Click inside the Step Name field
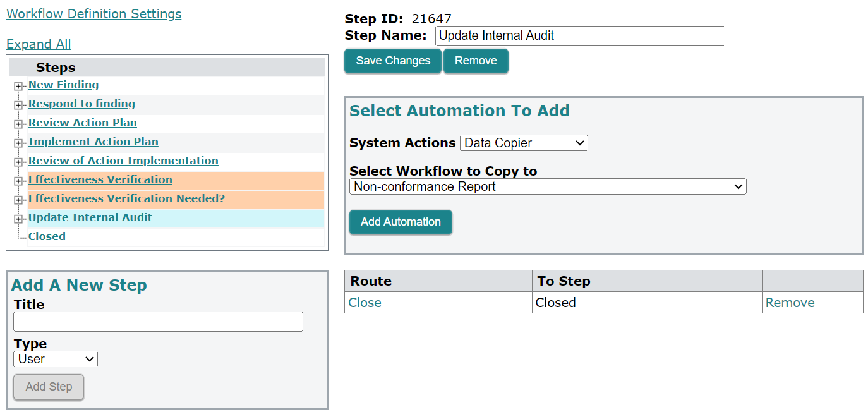 [x=579, y=35]
